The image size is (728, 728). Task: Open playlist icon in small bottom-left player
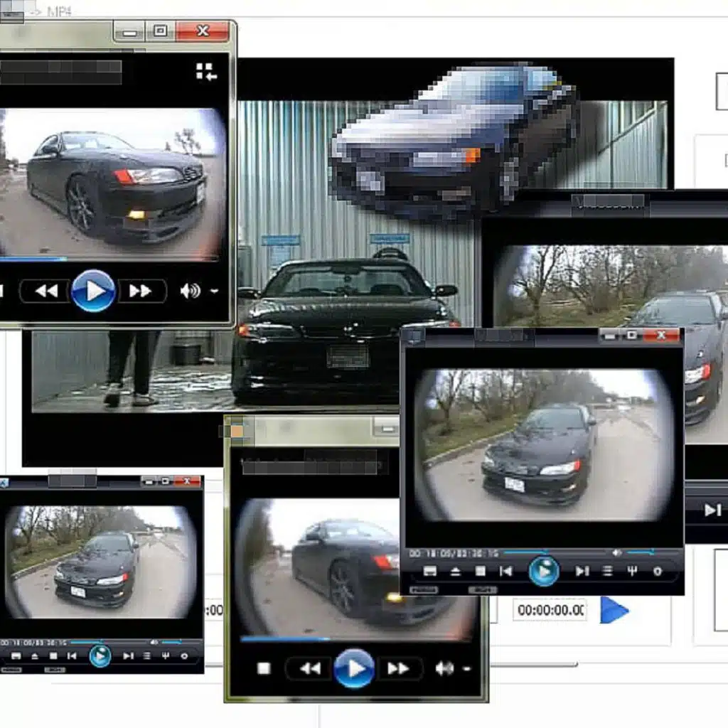pos(146,656)
